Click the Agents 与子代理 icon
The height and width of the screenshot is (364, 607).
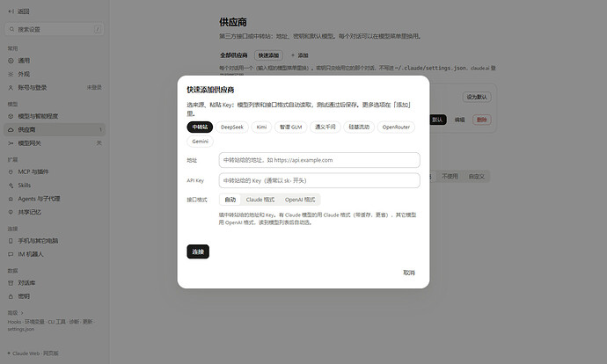point(11,199)
